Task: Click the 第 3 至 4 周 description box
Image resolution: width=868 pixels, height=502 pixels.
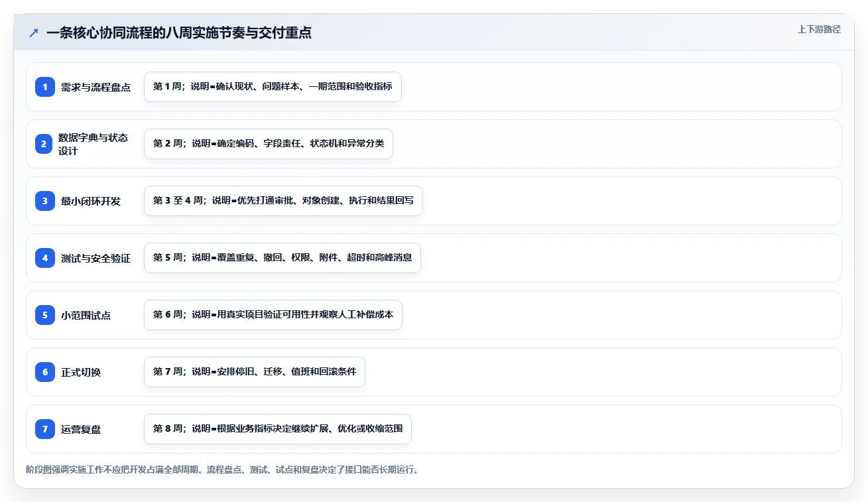Action: pos(283,201)
